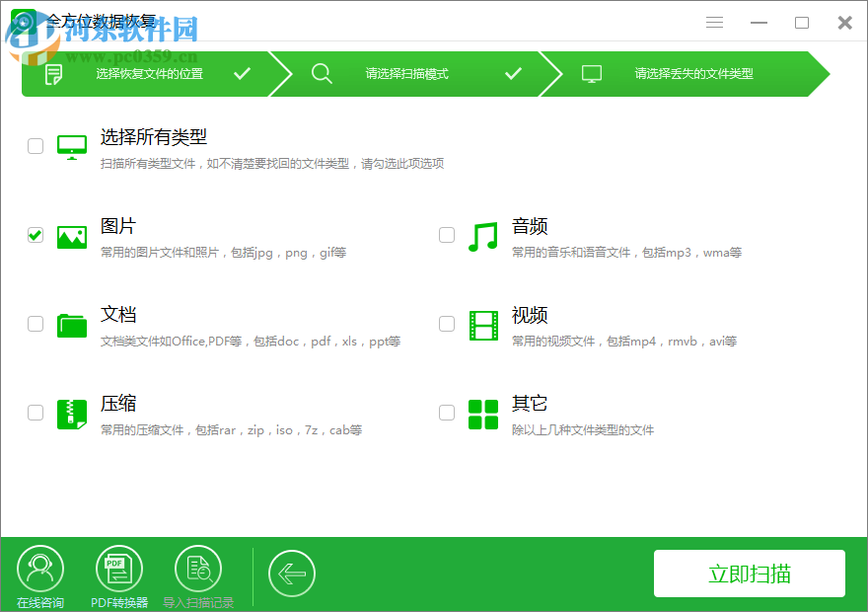
Task: Enable the 选择所有类型 checkbox
Action: click(x=36, y=145)
